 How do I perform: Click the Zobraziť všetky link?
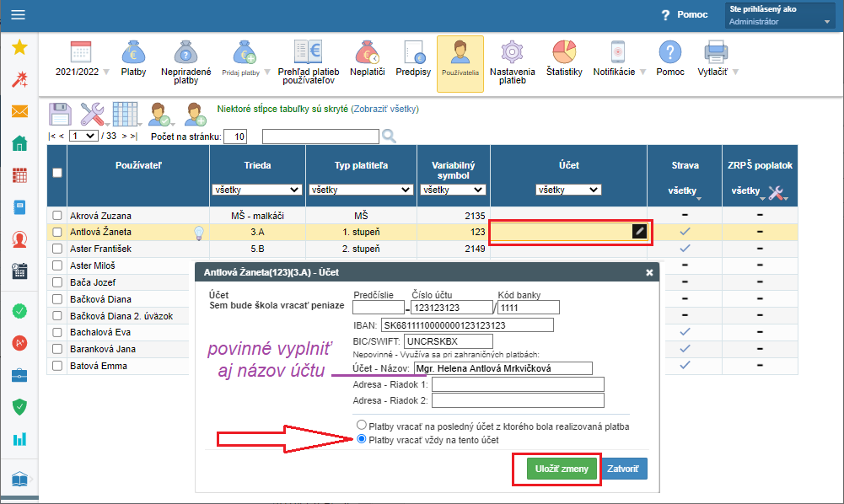(384, 109)
